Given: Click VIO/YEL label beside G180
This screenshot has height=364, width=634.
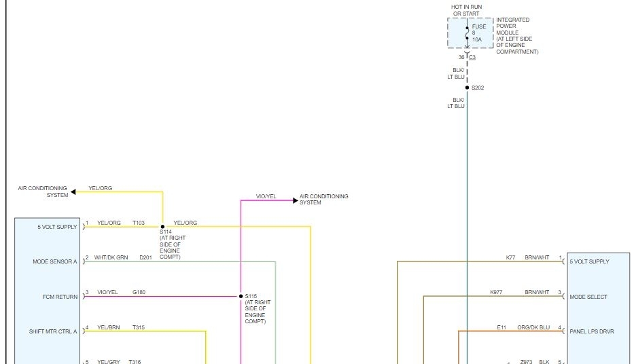Looking at the screenshot, I should pyautogui.click(x=107, y=292).
